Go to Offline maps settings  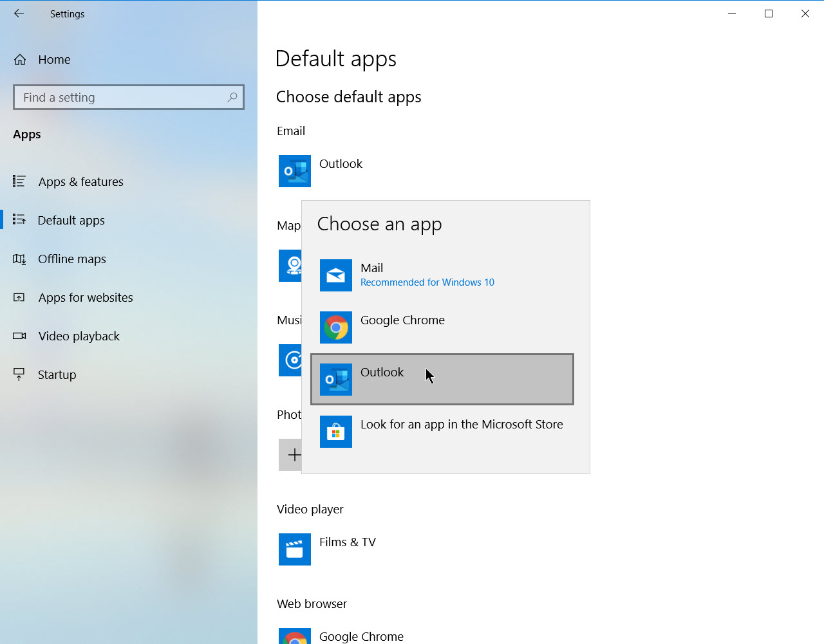71,259
